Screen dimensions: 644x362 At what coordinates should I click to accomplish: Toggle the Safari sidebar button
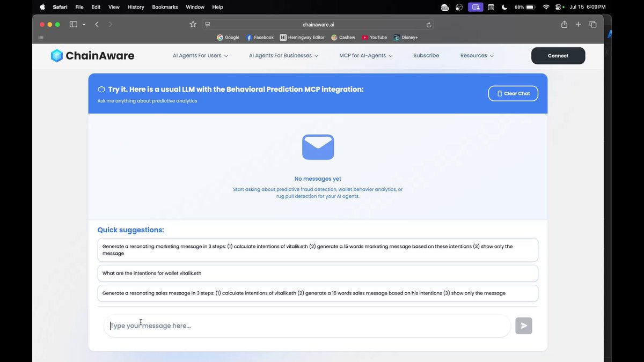pos(74,24)
